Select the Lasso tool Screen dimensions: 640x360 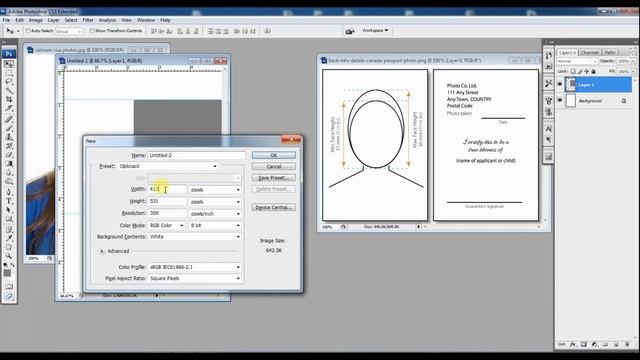click(9, 82)
